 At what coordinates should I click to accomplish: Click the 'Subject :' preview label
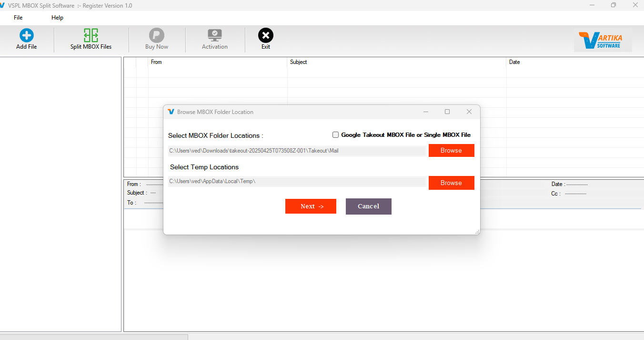click(137, 193)
